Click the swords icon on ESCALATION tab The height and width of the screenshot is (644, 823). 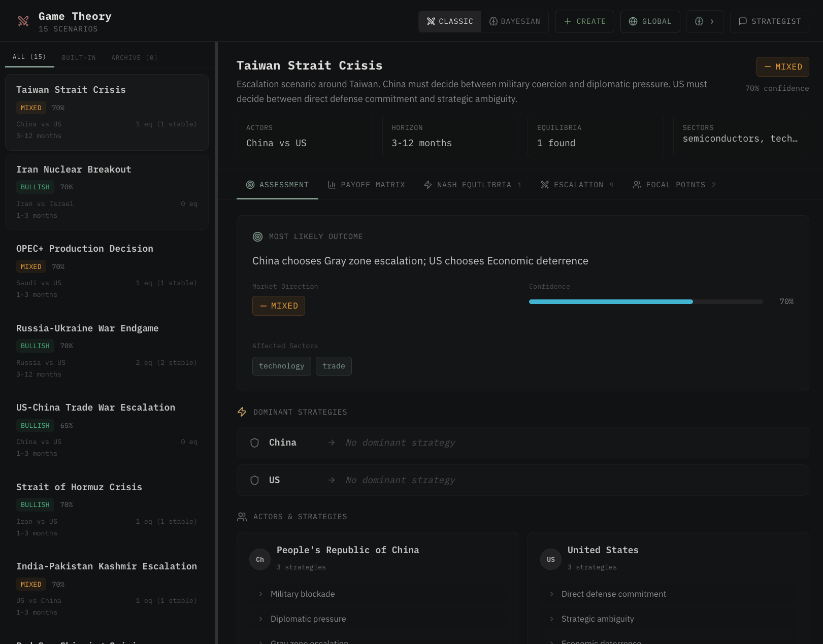(x=545, y=185)
